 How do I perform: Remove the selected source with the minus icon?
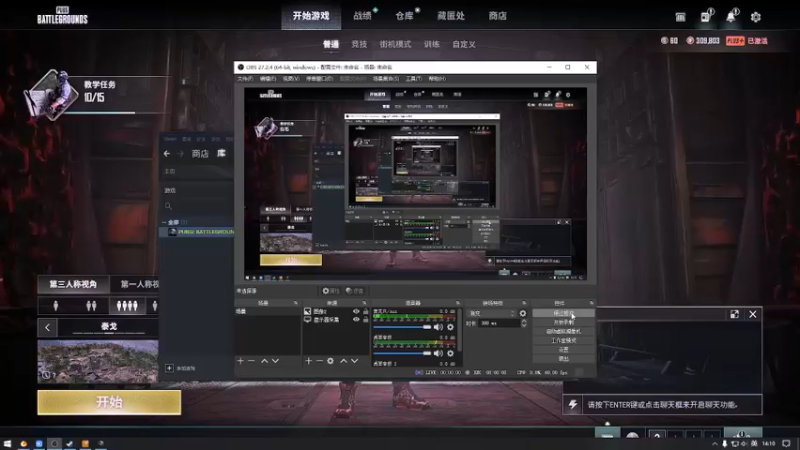pos(319,361)
